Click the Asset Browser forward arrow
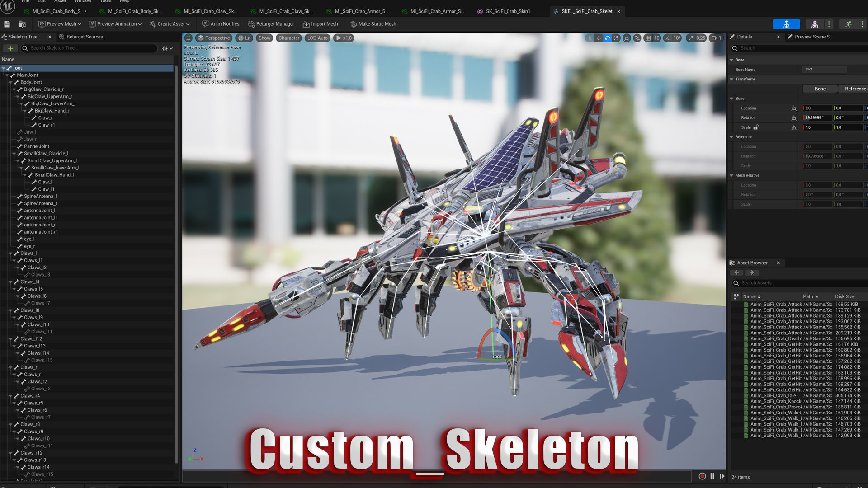868x488 pixels. pyautogui.click(x=752, y=272)
